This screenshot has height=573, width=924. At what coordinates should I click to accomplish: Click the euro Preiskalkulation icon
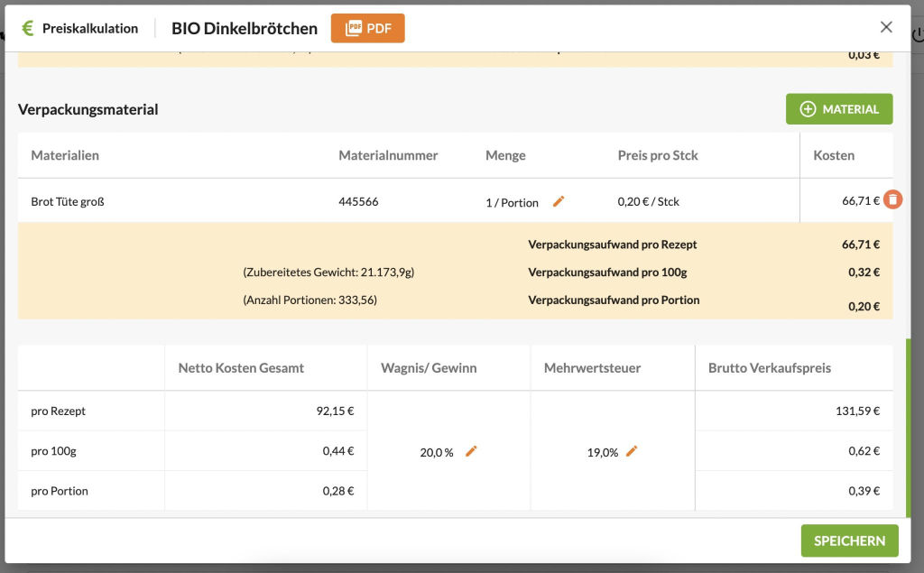tap(28, 28)
